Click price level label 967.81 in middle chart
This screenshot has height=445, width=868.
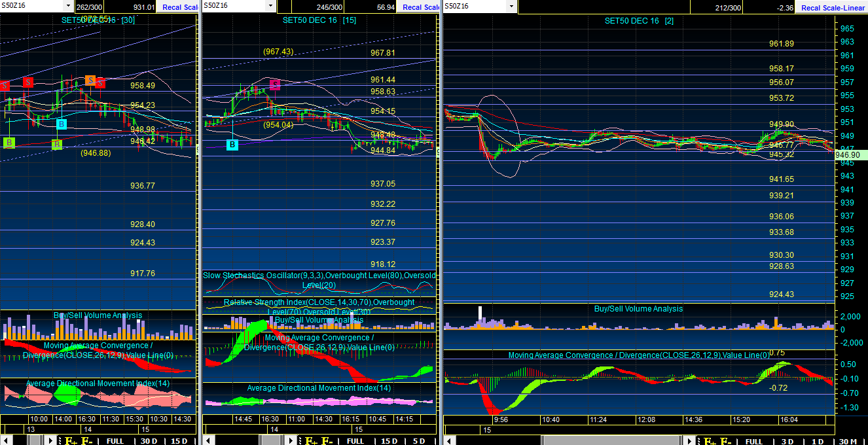[x=383, y=53]
